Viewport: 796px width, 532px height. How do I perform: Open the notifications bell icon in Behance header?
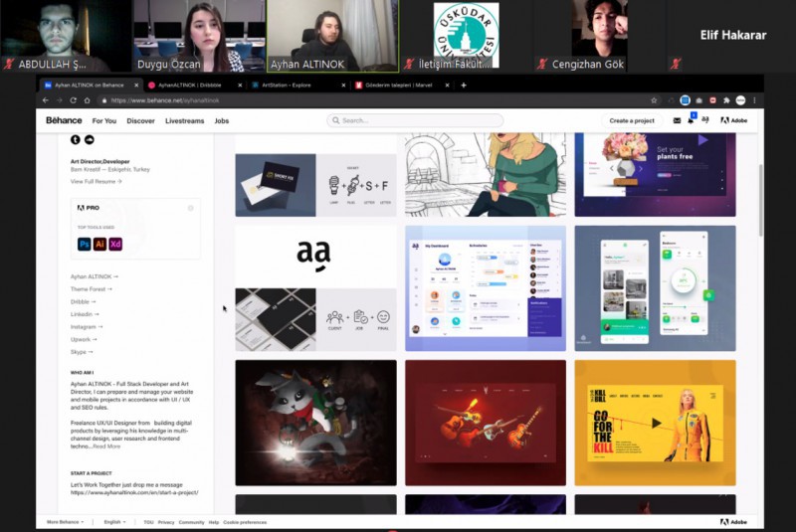tap(691, 120)
